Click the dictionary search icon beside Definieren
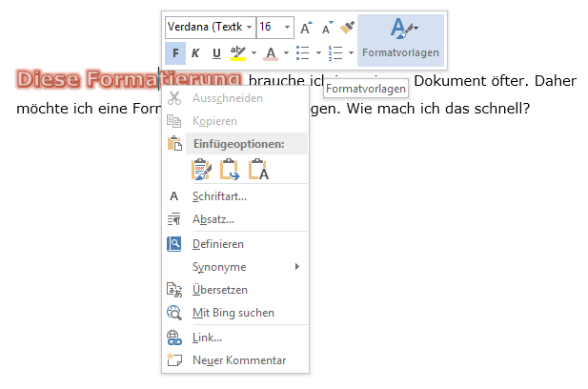Viewport: 588px width, 389px height. tap(174, 244)
